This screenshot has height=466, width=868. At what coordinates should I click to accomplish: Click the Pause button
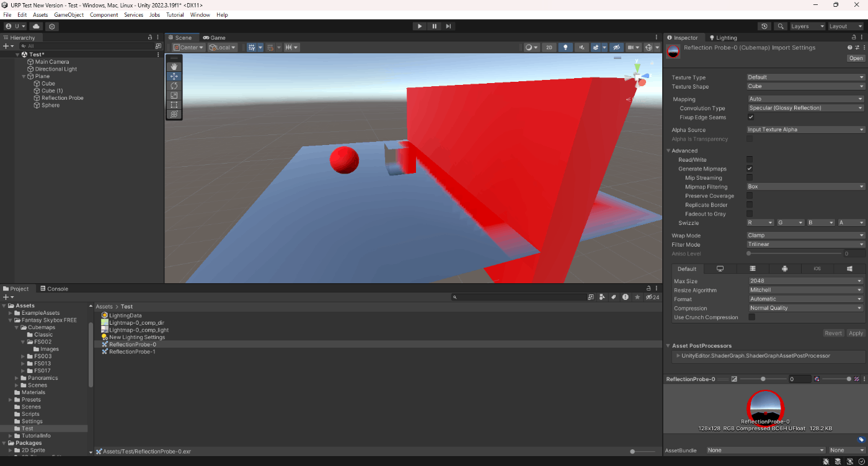tap(434, 26)
